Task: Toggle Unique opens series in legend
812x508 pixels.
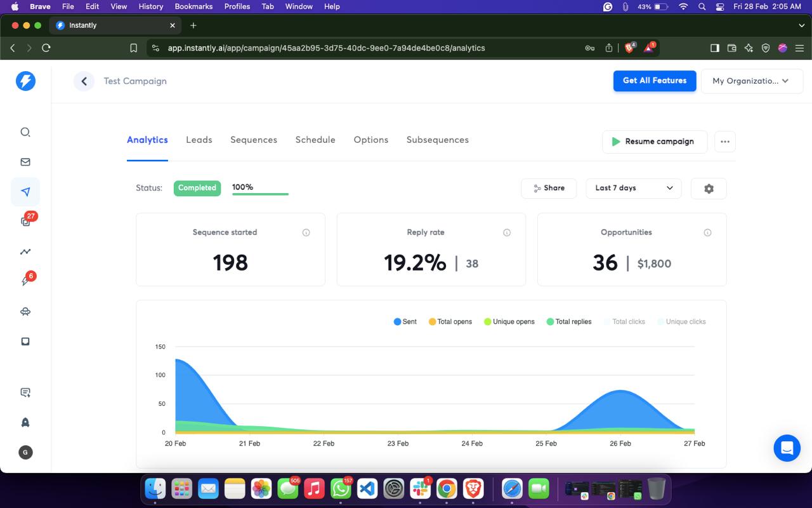Action: click(509, 322)
